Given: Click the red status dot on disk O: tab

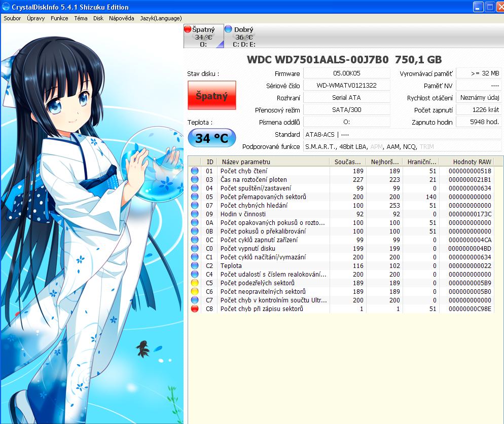Looking at the screenshot, I should click(188, 29).
